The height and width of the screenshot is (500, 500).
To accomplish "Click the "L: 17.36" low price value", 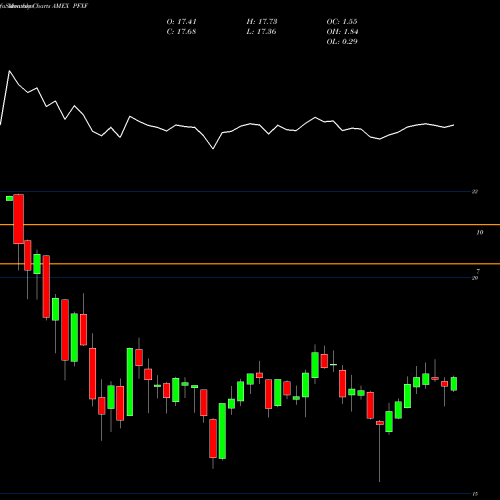I will tap(262, 32).
